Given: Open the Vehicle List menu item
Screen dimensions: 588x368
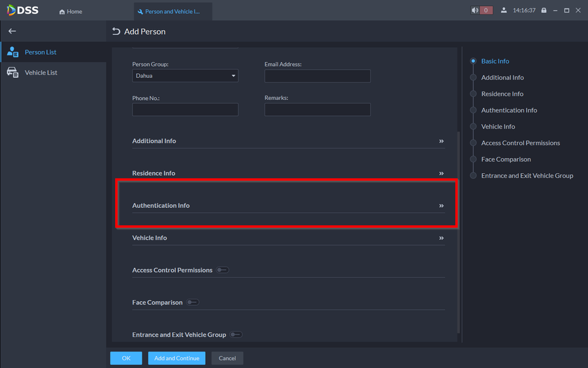Looking at the screenshot, I should pyautogui.click(x=54, y=73).
